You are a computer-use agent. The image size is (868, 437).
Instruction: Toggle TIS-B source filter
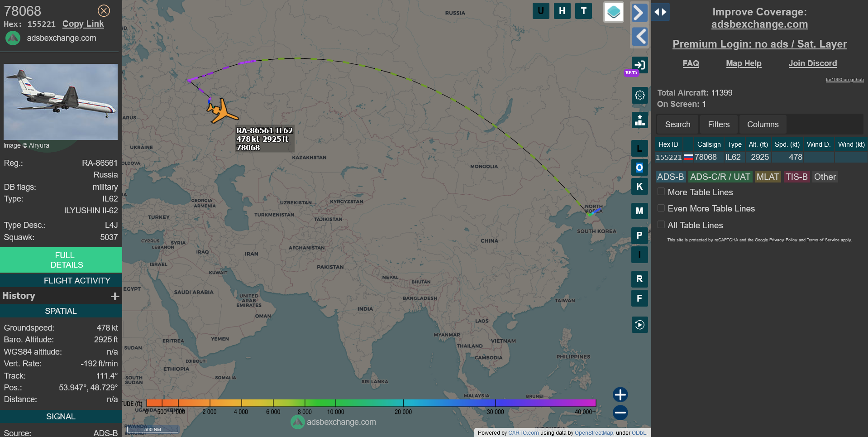(796, 177)
